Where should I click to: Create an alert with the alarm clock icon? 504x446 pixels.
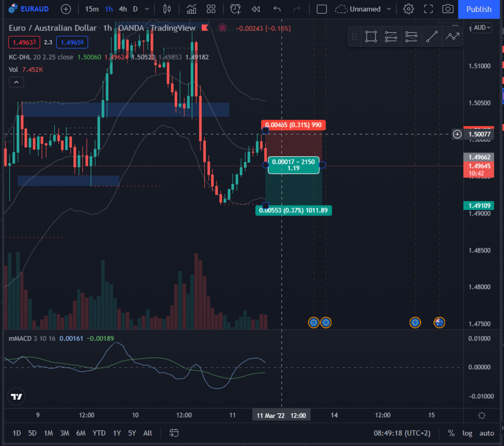pos(235,9)
